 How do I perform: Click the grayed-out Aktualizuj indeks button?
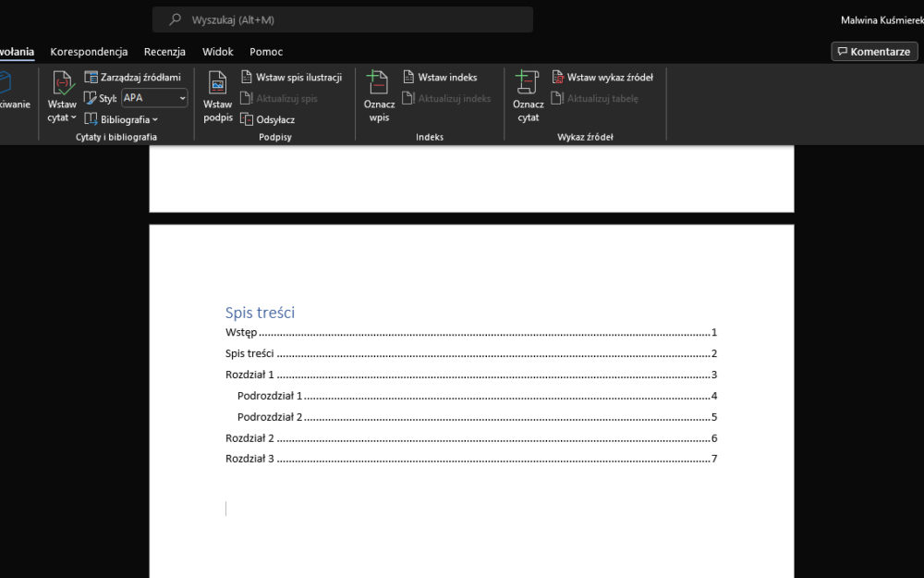click(446, 99)
